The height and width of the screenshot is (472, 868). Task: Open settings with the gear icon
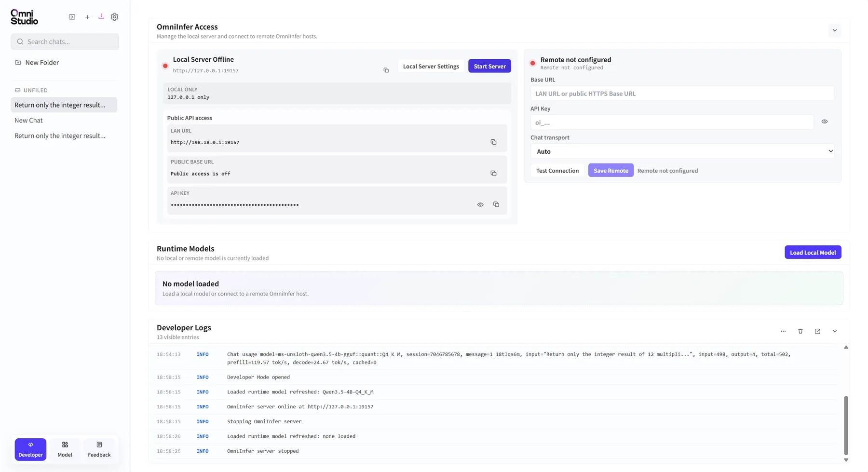tap(114, 17)
